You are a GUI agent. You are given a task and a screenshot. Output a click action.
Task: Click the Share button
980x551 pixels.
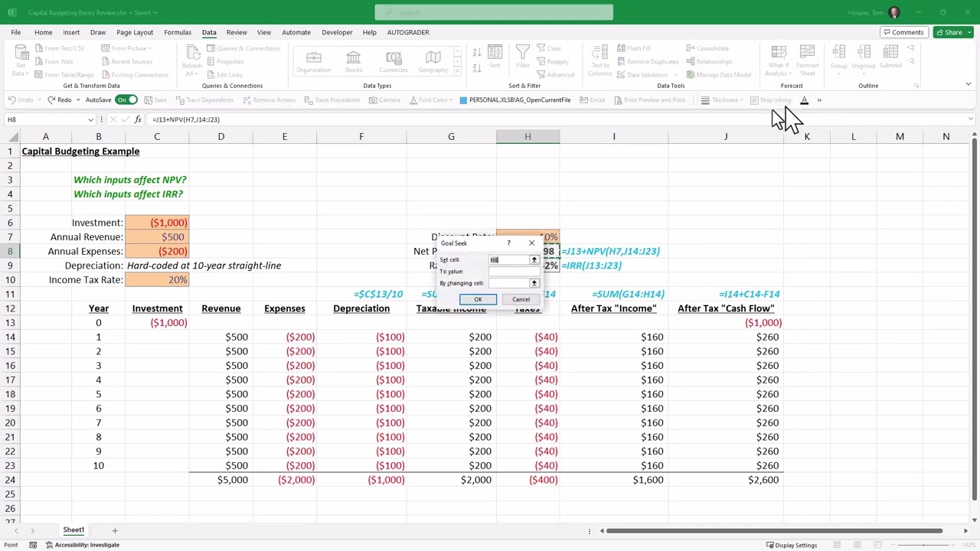point(949,32)
